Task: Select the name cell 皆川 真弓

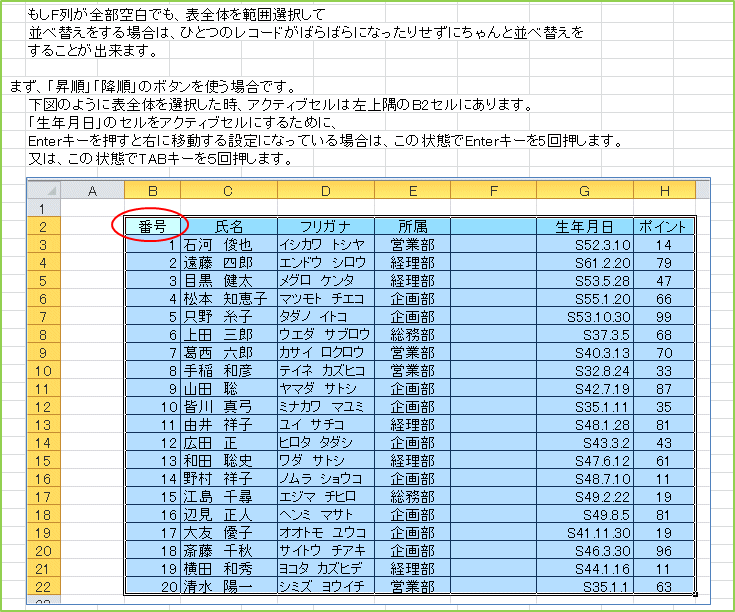Action: pyautogui.click(x=229, y=406)
